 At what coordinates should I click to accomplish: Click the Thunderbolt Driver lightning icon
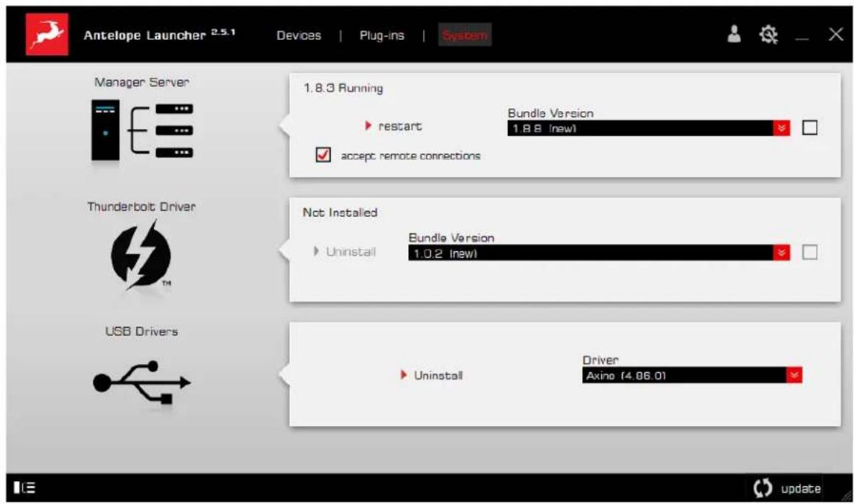point(141,255)
